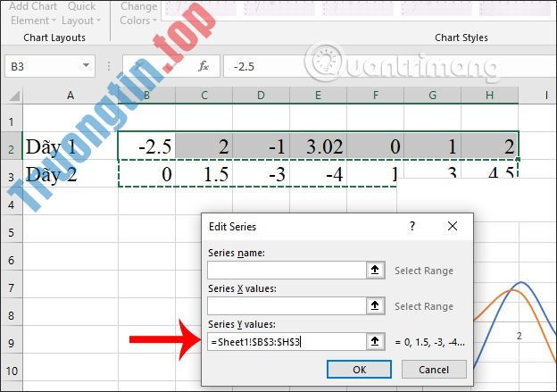Open the Quick Layout dropdown
This screenshot has height=392, width=557.
tap(81, 13)
